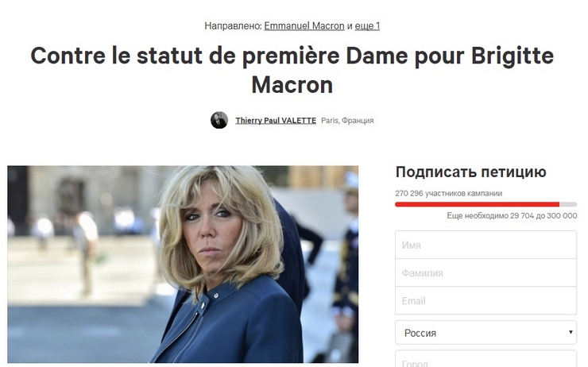Click the country dropdown arrow
This screenshot has height=367, width=588.
571,332
